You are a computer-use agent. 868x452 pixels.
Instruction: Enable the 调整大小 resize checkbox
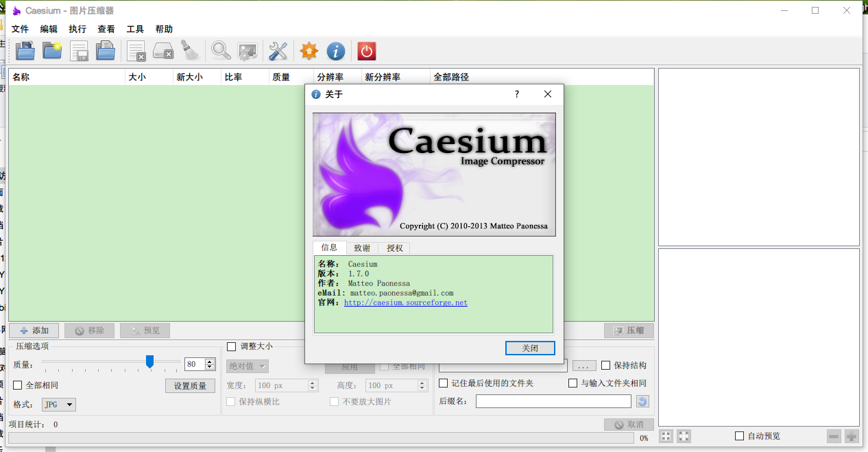(231, 346)
